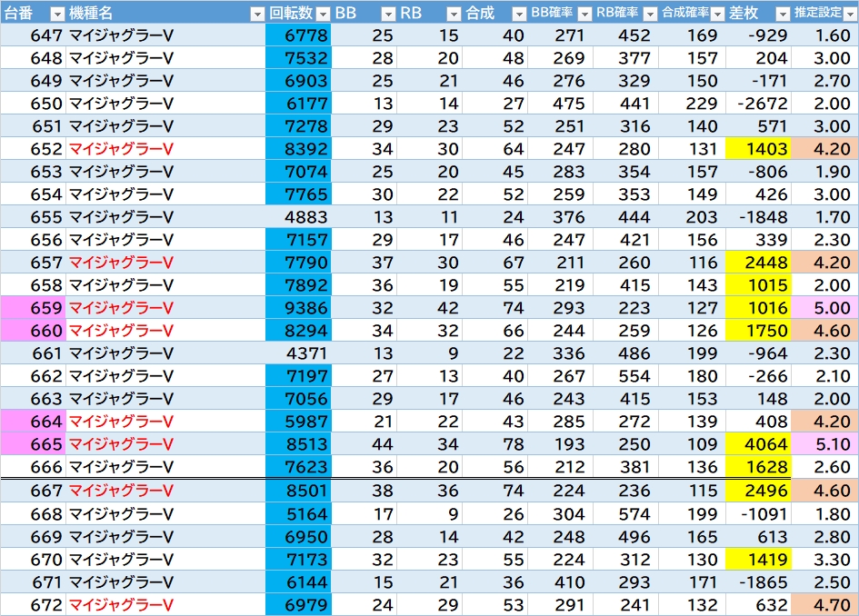Open the RB column filter dropdown

click(x=454, y=15)
